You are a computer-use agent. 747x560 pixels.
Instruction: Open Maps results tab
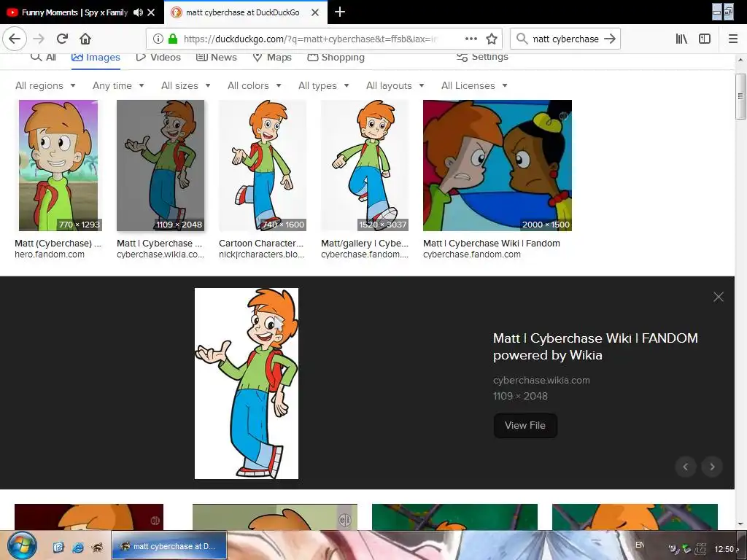click(272, 57)
